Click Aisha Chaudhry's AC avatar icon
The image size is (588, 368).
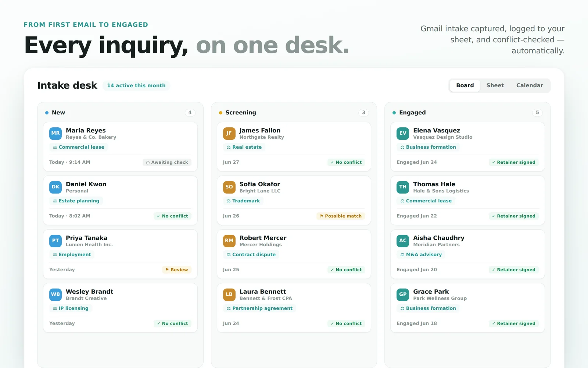(403, 241)
